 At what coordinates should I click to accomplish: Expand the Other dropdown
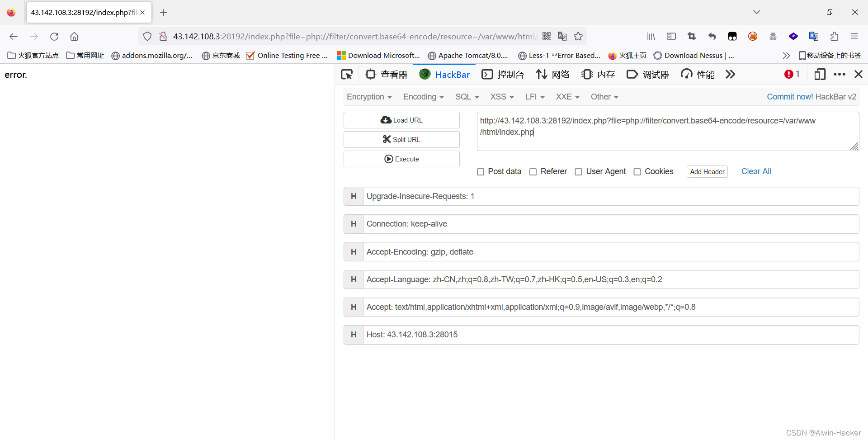point(604,97)
